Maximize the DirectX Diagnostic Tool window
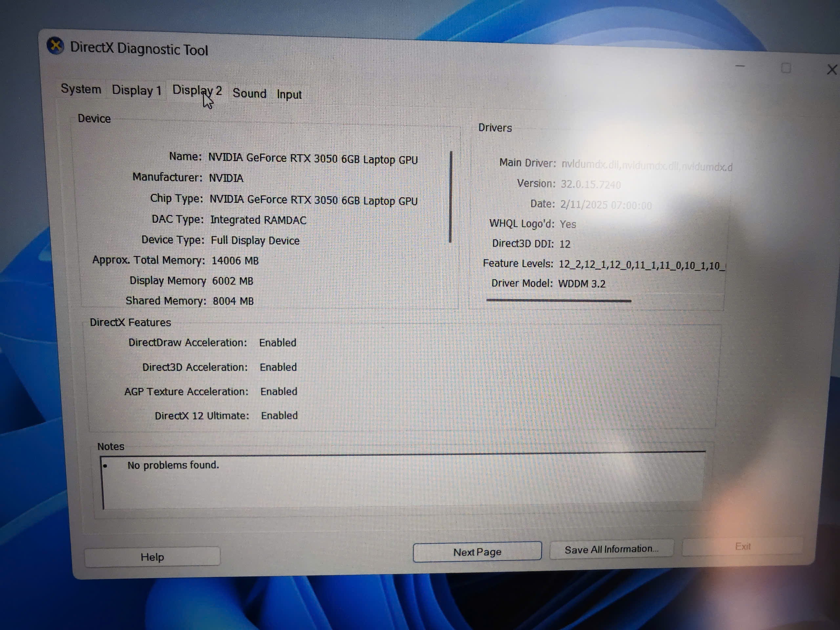Screen dimensions: 840x630 pos(786,68)
